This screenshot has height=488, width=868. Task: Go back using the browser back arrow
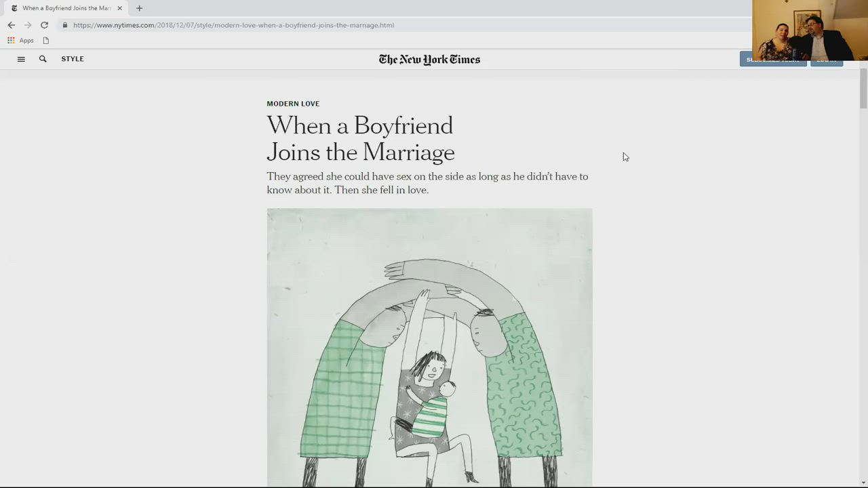tap(11, 25)
